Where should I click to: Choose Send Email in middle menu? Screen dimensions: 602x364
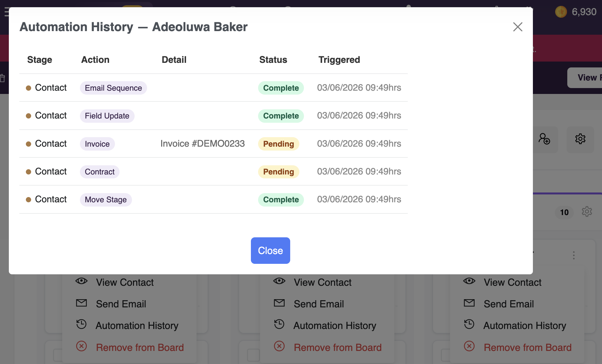tap(319, 304)
